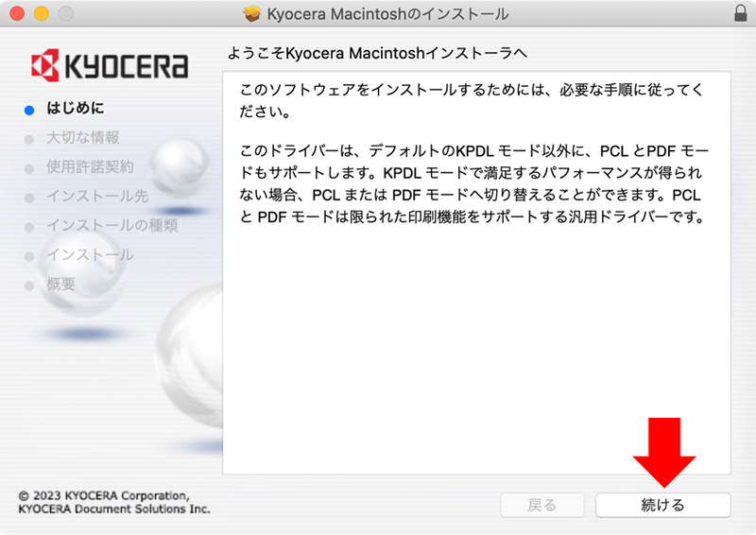Select the 使用許諾契約 step in the sidebar

(x=90, y=167)
